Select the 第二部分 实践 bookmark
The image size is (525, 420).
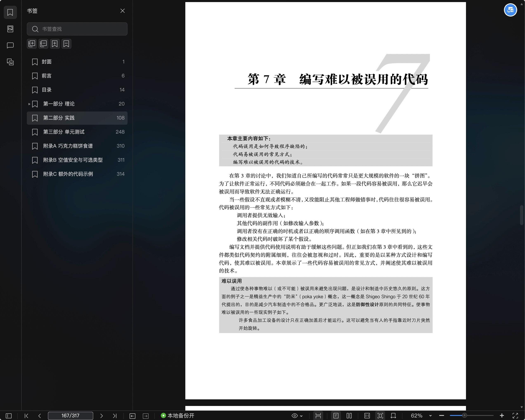77,118
